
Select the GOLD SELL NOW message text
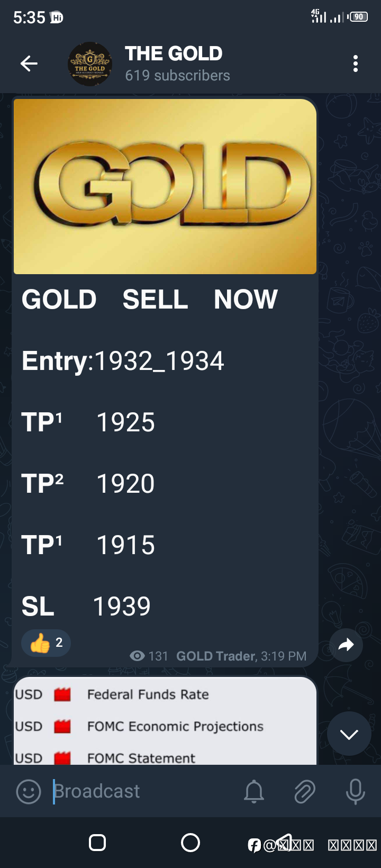(x=150, y=300)
